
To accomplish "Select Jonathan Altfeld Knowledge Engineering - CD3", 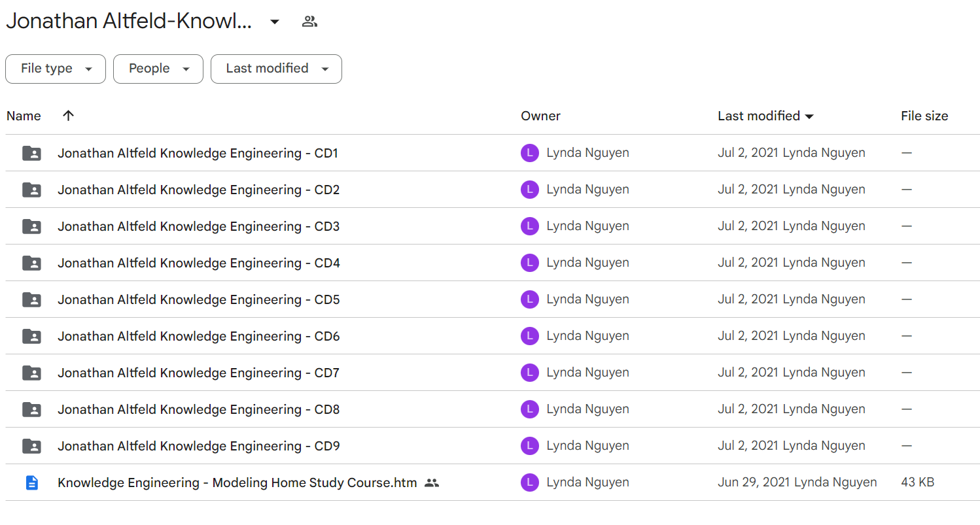I will coord(198,227).
